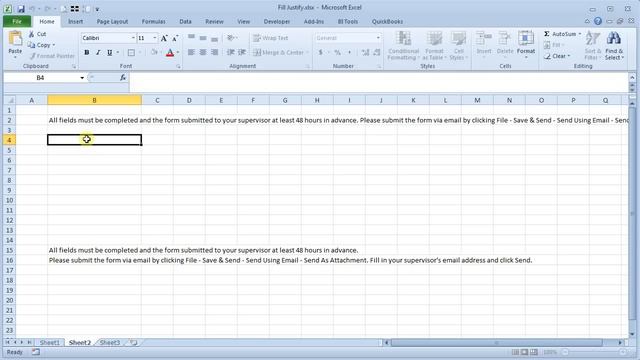Click Find & Select binoculars icon
Screen dimensions: 640x360
click(614, 39)
